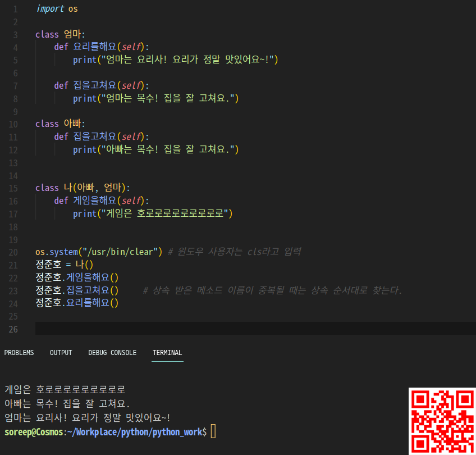Image resolution: width=476 pixels, height=455 pixels.
Task: Click os.system("/usr/bin/clear") call
Action: click(x=99, y=252)
